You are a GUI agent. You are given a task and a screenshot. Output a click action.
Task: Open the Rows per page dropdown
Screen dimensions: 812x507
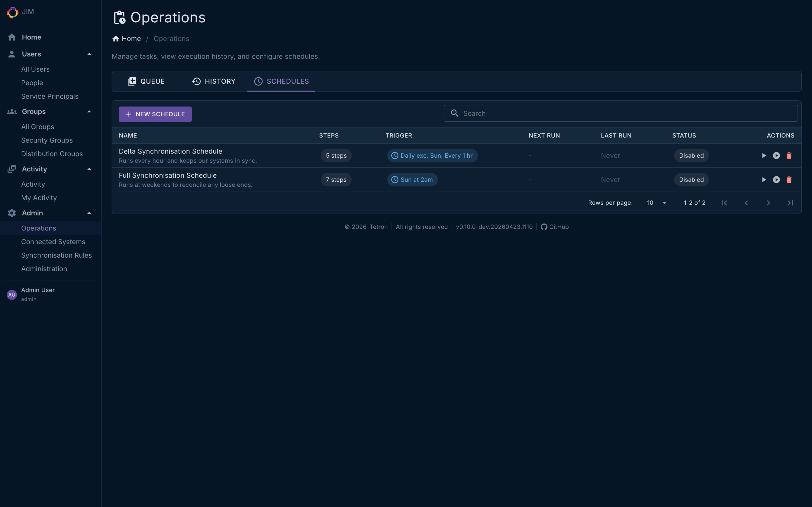coord(657,203)
